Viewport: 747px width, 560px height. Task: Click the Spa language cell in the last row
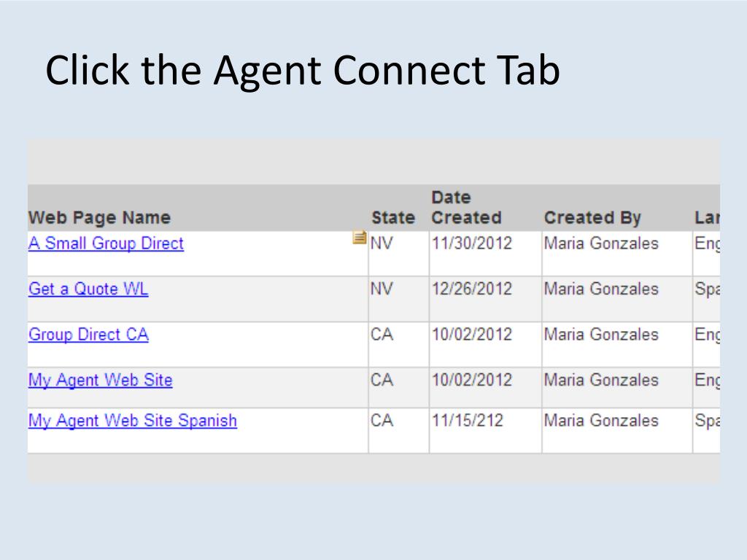point(707,421)
